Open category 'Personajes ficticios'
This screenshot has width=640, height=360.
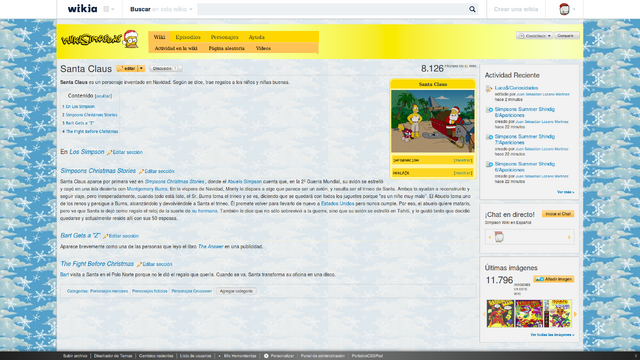coord(150,291)
